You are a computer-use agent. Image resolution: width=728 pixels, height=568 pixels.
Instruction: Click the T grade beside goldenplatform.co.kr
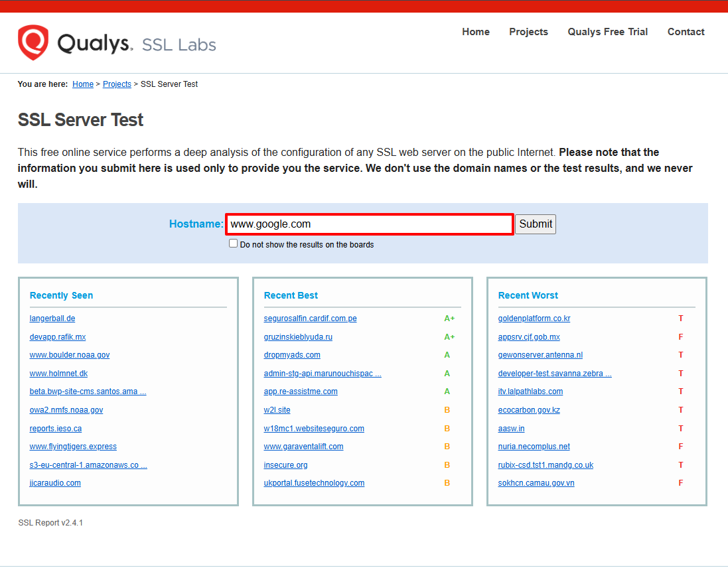click(x=681, y=319)
